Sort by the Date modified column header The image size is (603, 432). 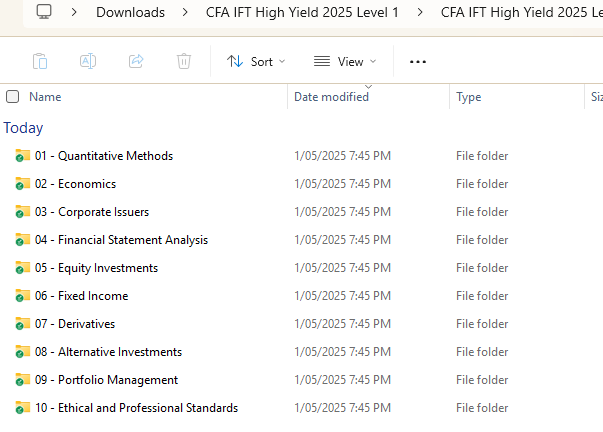331,97
